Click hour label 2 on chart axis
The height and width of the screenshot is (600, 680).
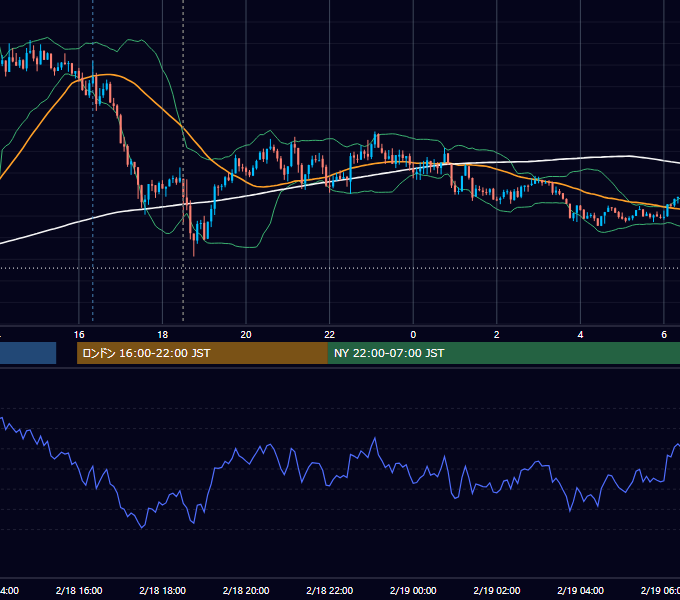point(497,335)
